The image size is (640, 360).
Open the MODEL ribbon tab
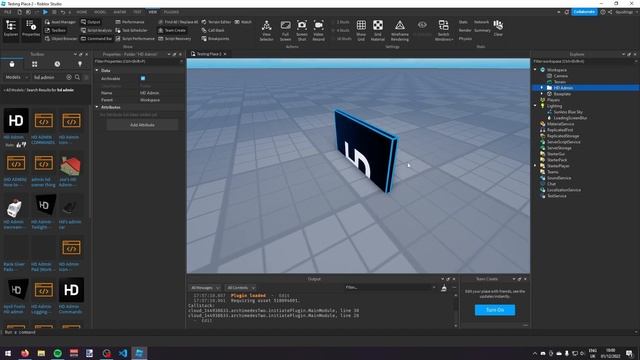100,12
